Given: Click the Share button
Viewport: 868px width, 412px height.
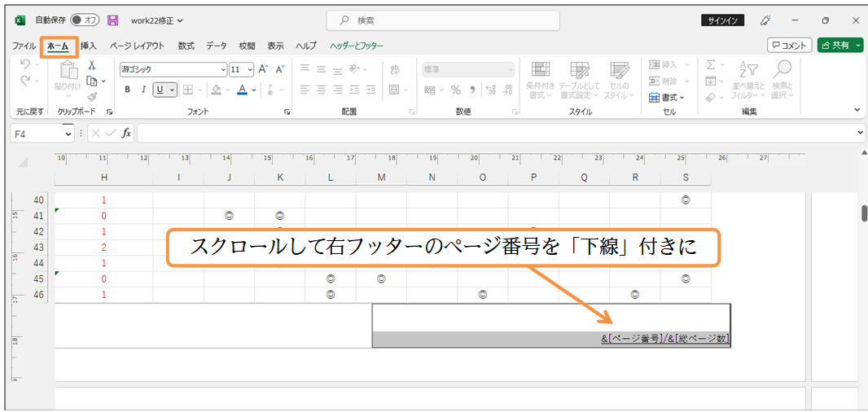Looking at the screenshot, I should point(840,46).
